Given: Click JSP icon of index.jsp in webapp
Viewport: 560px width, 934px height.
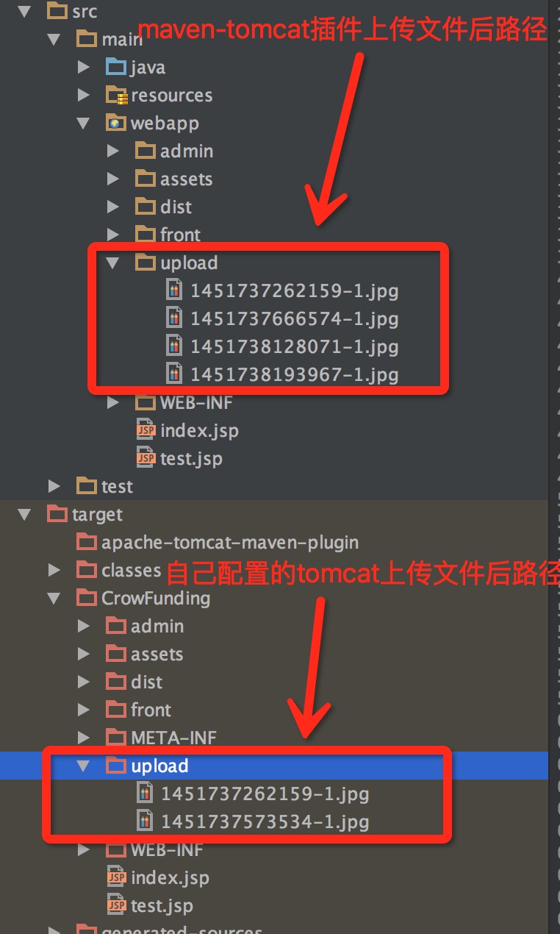Looking at the screenshot, I should (146, 430).
